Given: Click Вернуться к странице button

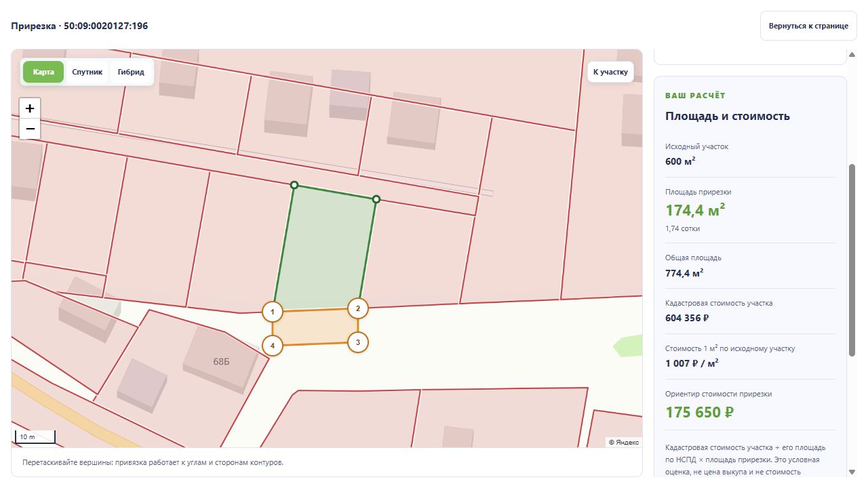Looking at the screenshot, I should point(808,26).
